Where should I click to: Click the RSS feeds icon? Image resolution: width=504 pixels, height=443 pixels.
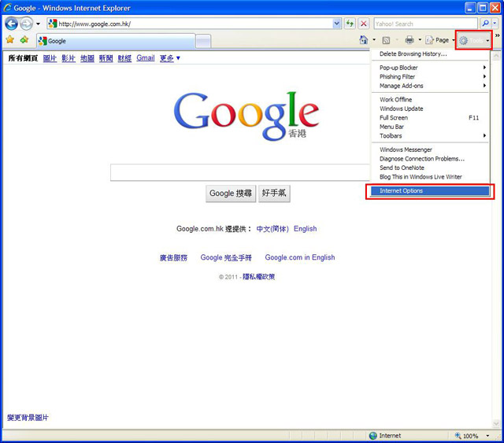[x=386, y=40]
